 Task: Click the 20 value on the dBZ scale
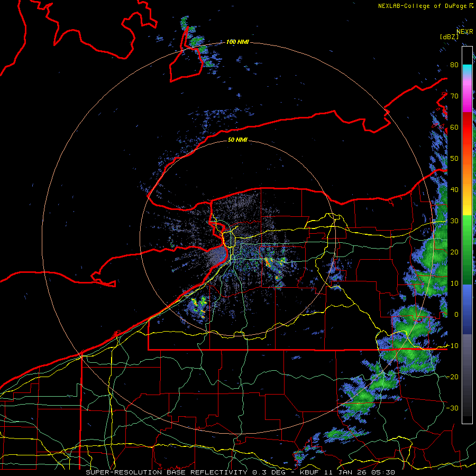pos(454,252)
